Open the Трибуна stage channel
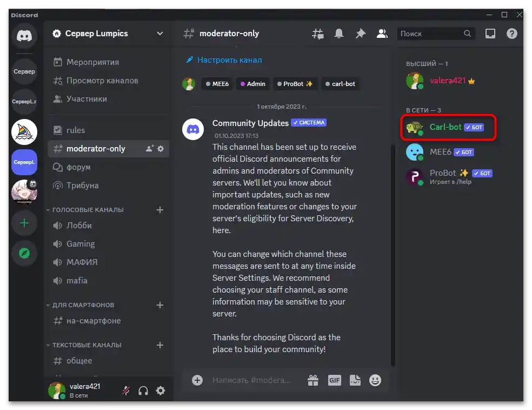This screenshot has height=410, width=532. click(109, 186)
